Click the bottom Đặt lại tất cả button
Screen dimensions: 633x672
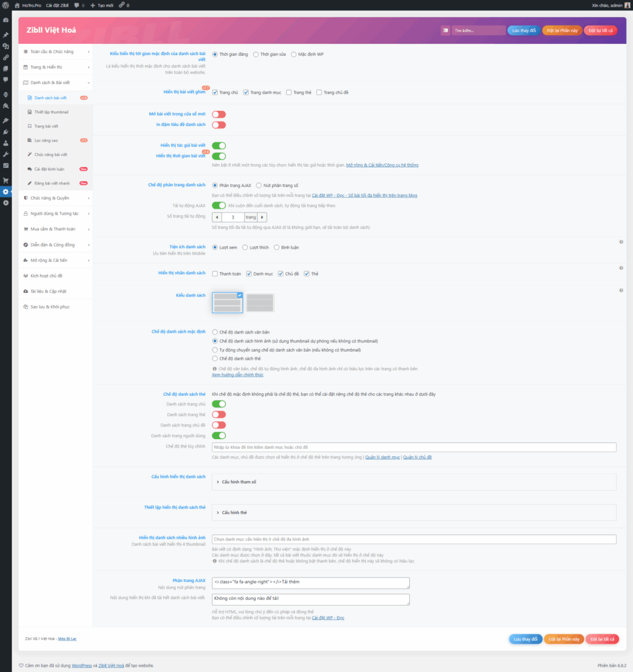(x=602, y=639)
